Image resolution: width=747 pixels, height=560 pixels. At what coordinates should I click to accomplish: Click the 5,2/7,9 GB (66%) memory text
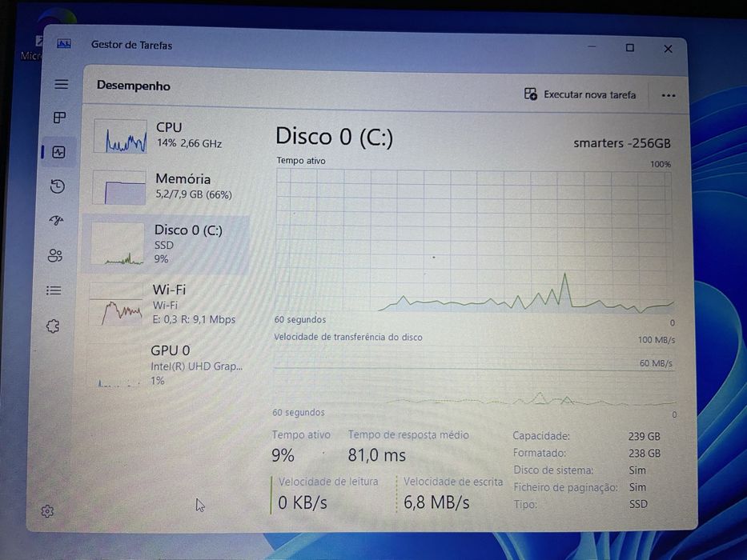coord(194,194)
